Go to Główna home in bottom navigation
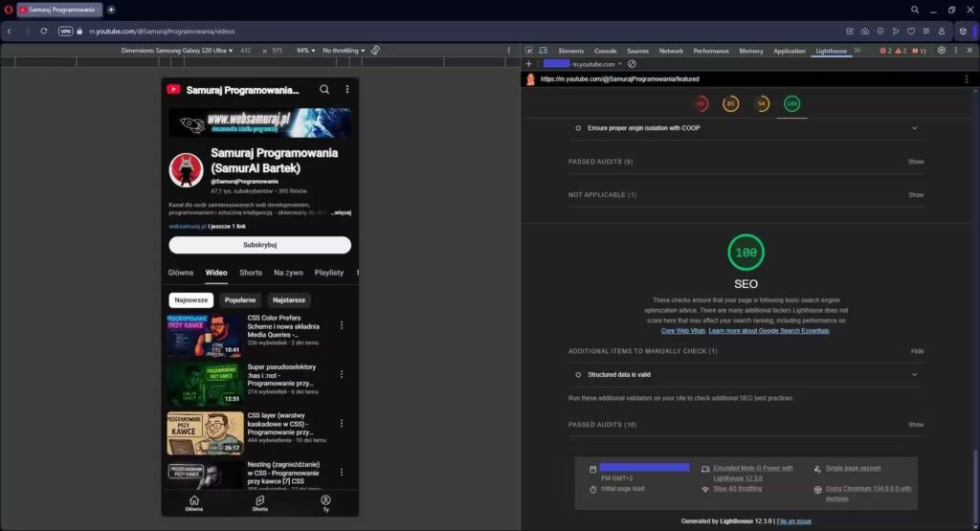 194,503
